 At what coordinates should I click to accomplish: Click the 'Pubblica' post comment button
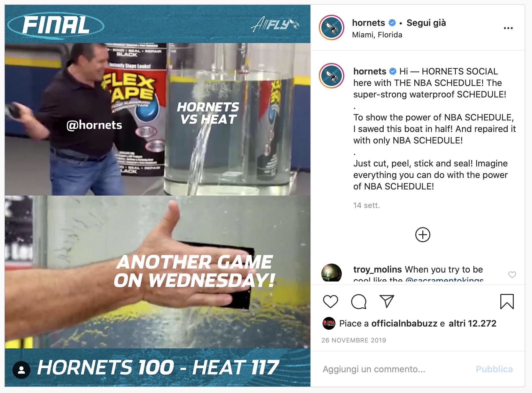pyautogui.click(x=494, y=369)
